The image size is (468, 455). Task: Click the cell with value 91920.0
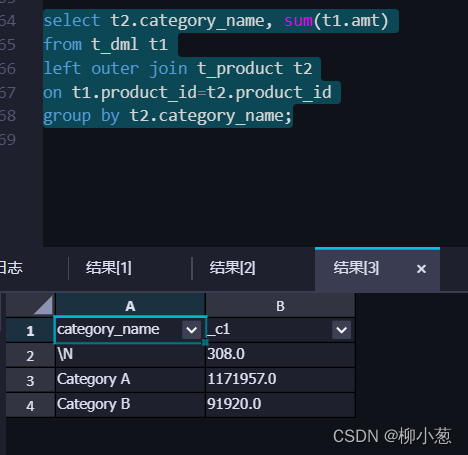[x=280, y=405]
